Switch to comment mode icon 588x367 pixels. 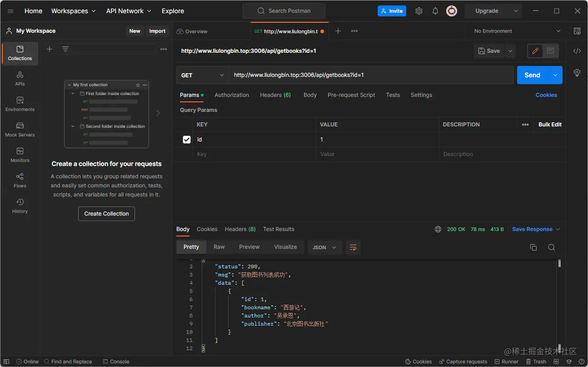(x=550, y=51)
